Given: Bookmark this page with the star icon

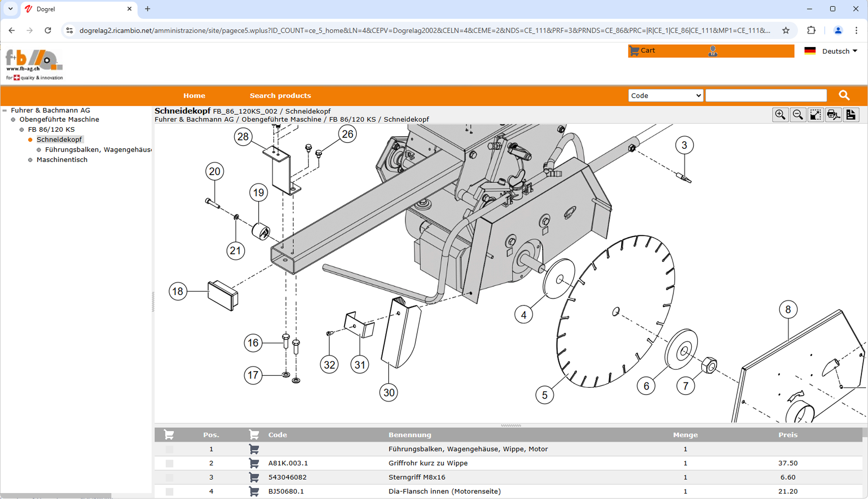Looking at the screenshot, I should [786, 30].
